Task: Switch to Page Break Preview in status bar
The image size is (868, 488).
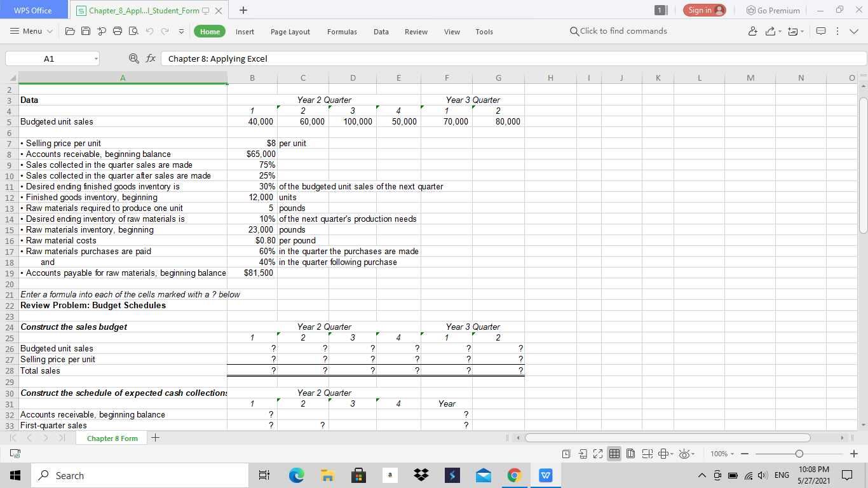Action: click(x=648, y=453)
